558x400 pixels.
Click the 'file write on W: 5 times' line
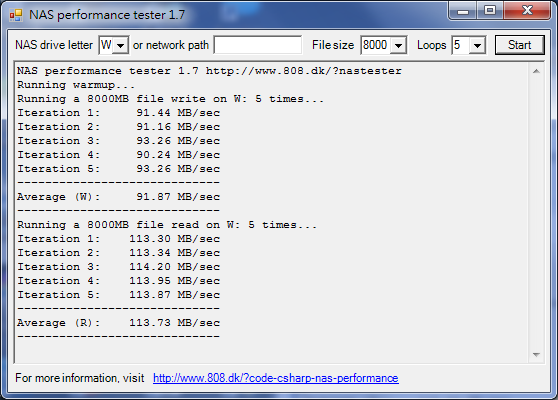pos(170,99)
